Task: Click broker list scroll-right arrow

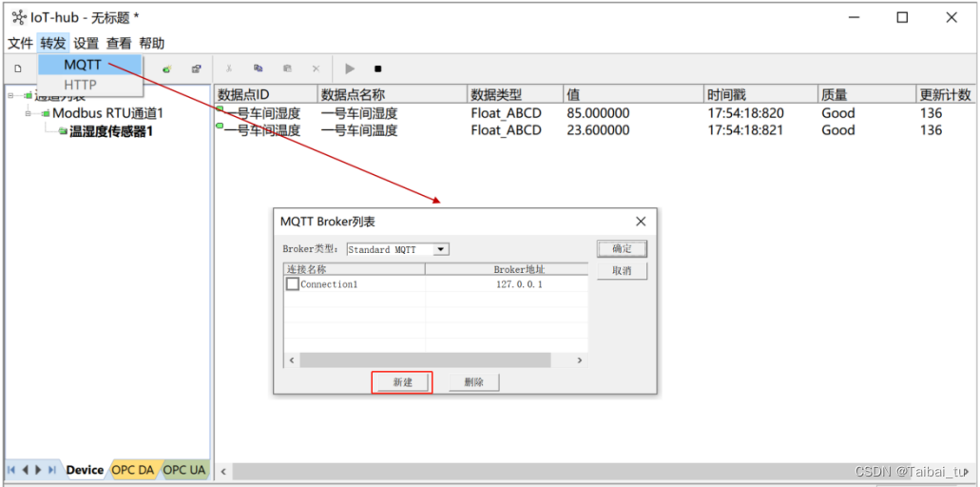Action: [580, 360]
